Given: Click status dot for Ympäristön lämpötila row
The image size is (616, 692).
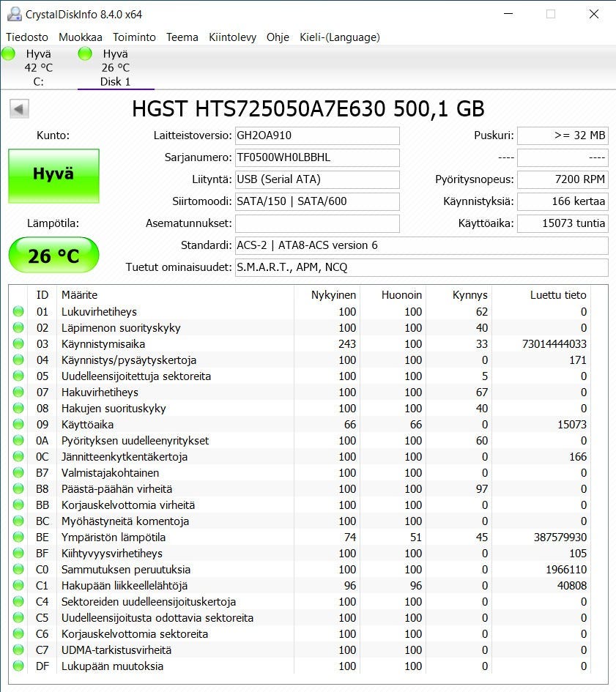Looking at the screenshot, I should 18,537.
